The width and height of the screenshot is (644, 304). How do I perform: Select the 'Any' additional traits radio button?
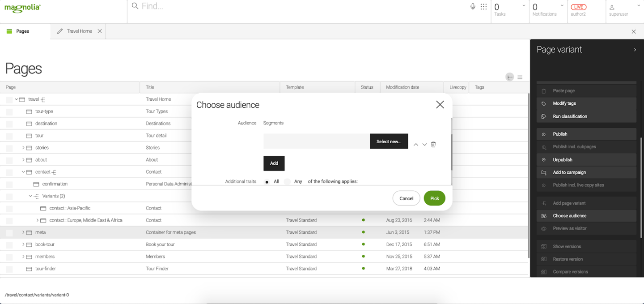point(288,182)
